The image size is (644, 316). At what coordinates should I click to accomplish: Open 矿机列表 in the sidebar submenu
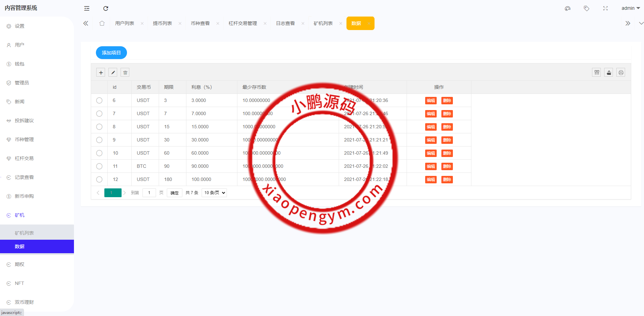(24, 233)
